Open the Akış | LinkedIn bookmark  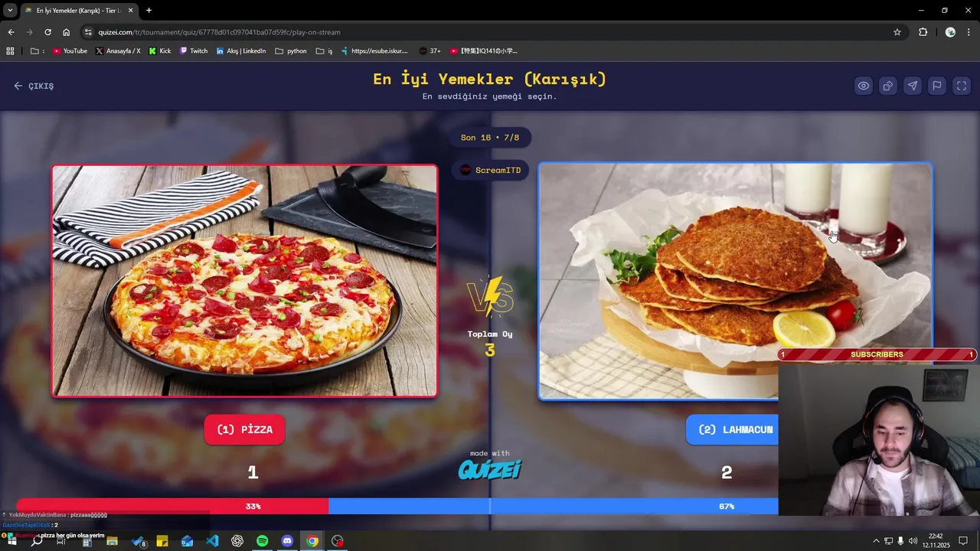(241, 51)
